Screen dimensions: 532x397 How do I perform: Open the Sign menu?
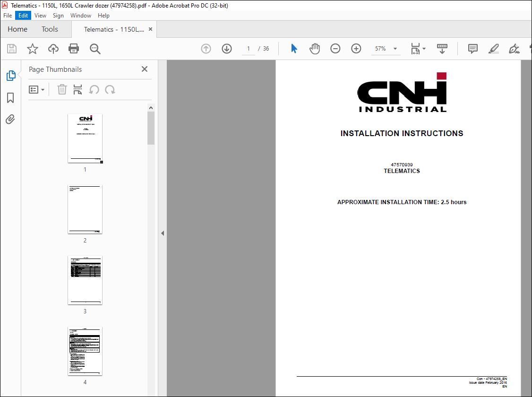[59, 16]
